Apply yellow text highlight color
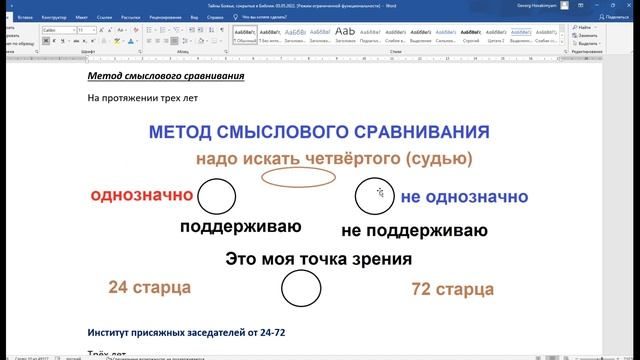640x360 pixels. [x=117, y=41]
